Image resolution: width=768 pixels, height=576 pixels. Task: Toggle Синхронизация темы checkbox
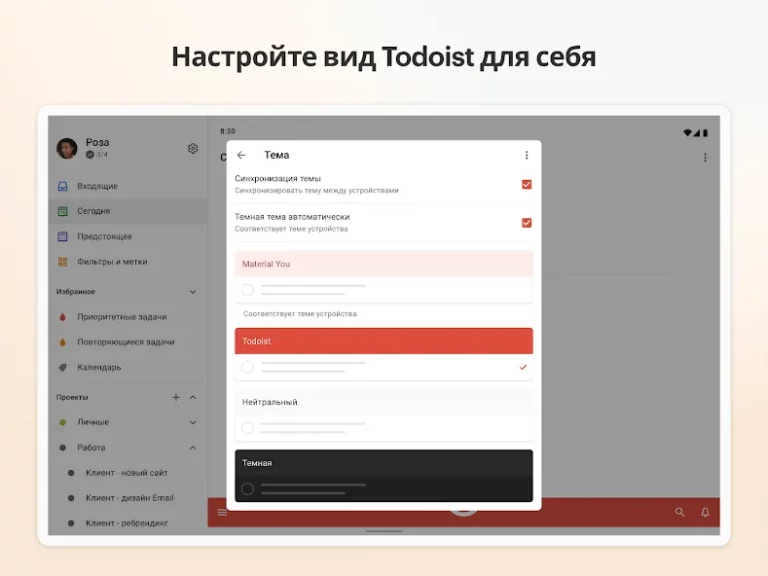[527, 184]
